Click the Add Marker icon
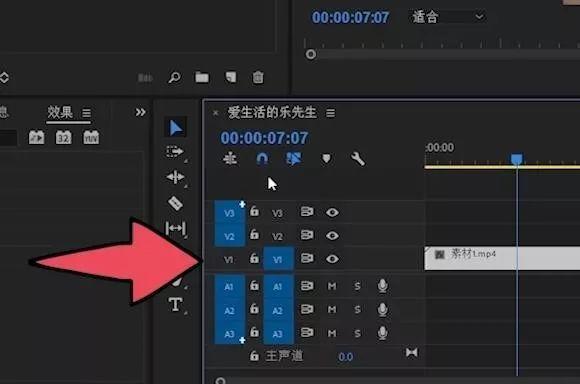Viewport: 580px width, 384px height. tap(326, 159)
